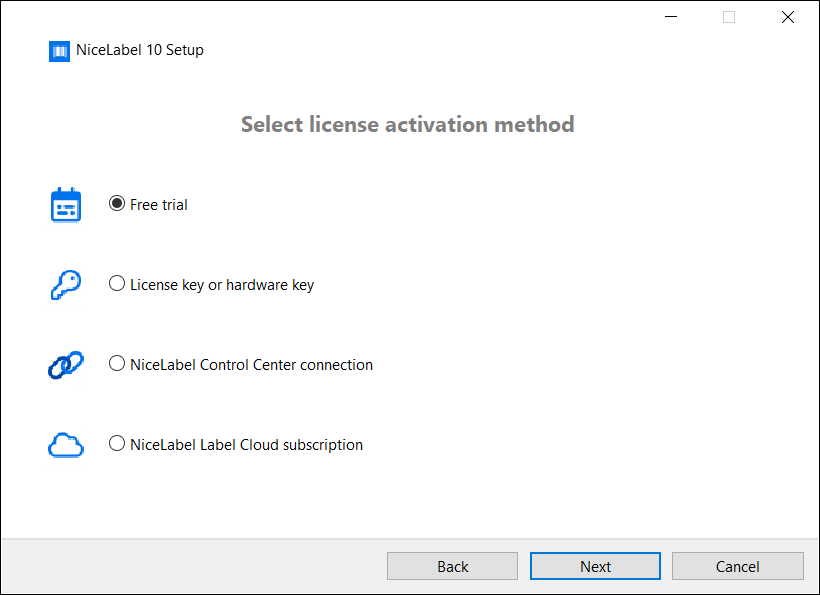
Task: Click the Select license activation method heading
Action: pos(407,124)
